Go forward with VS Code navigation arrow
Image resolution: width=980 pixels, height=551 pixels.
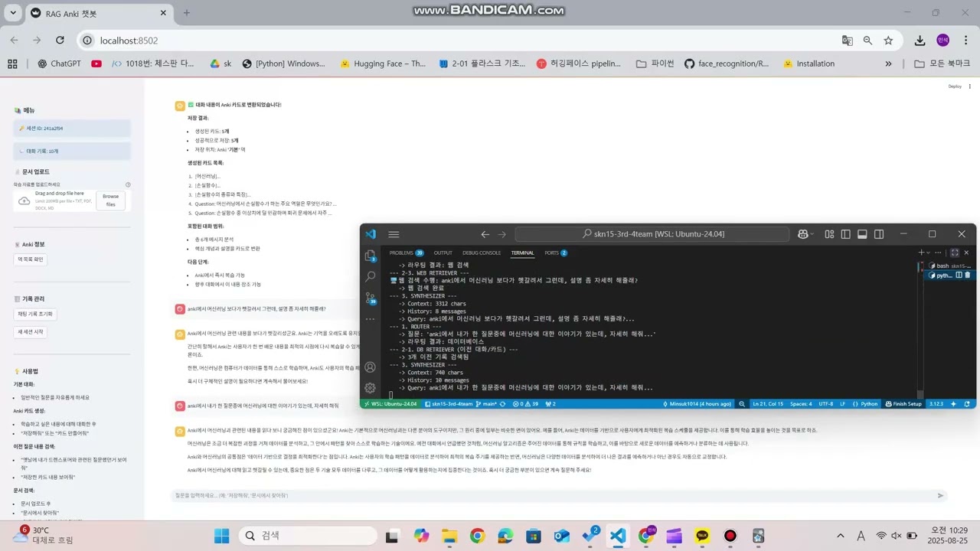(x=502, y=234)
